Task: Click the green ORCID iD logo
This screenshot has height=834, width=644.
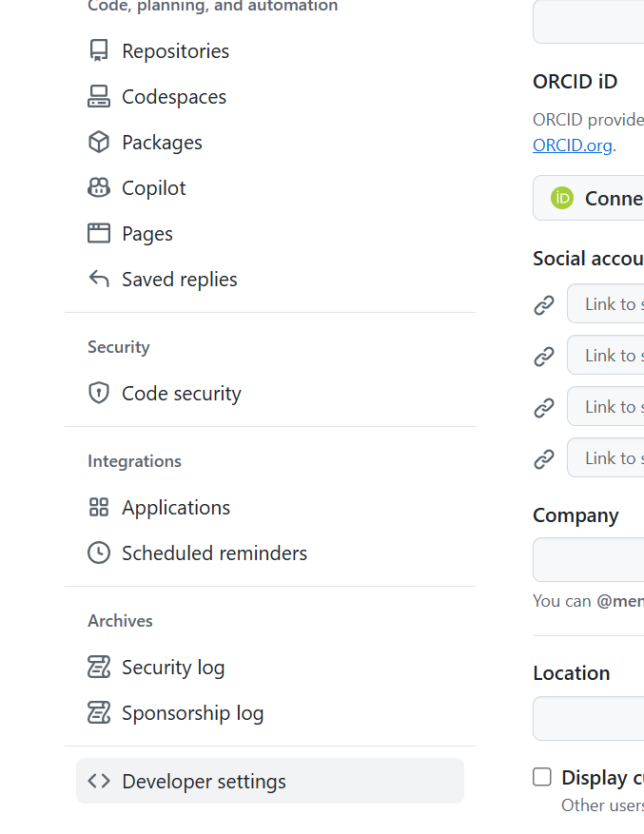Action: coord(562,198)
